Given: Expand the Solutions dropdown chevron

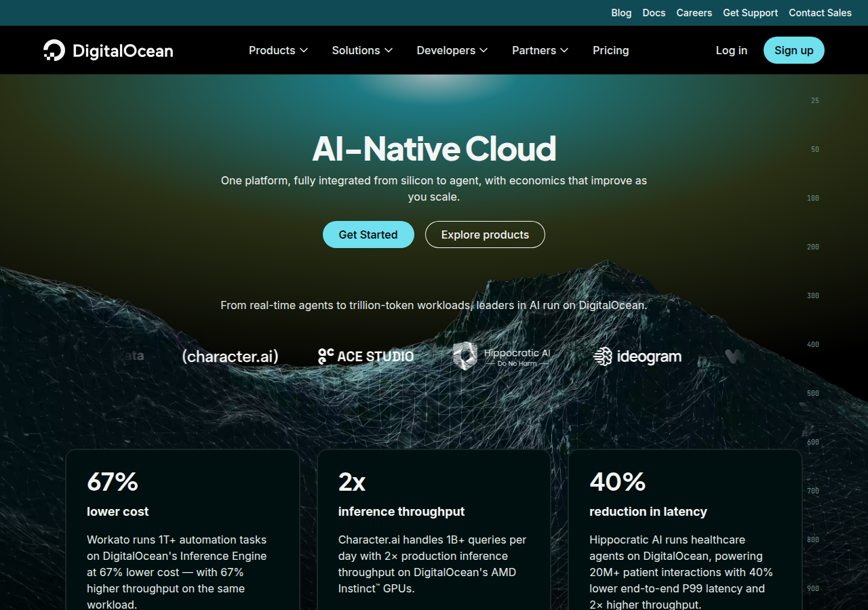Looking at the screenshot, I should tap(389, 50).
